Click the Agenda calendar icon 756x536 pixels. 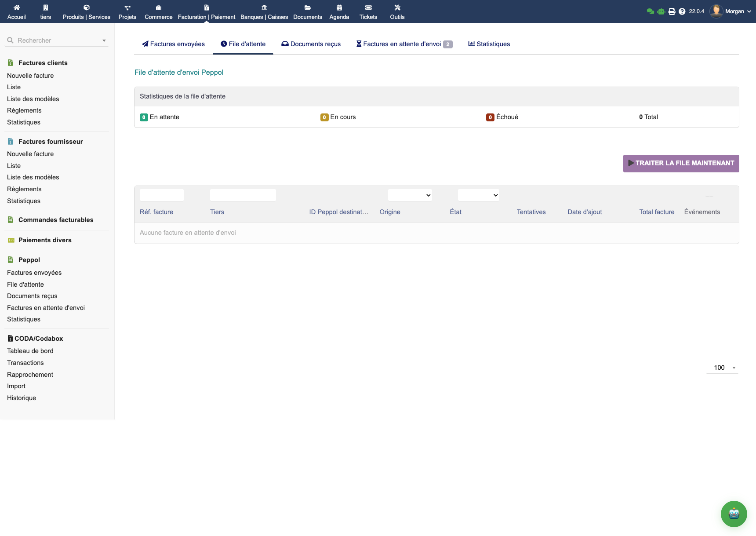pyautogui.click(x=339, y=7)
